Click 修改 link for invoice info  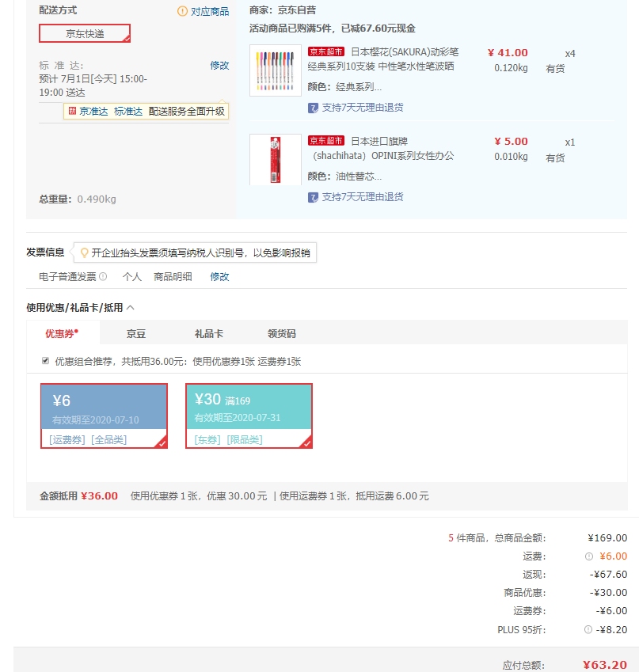point(219,276)
